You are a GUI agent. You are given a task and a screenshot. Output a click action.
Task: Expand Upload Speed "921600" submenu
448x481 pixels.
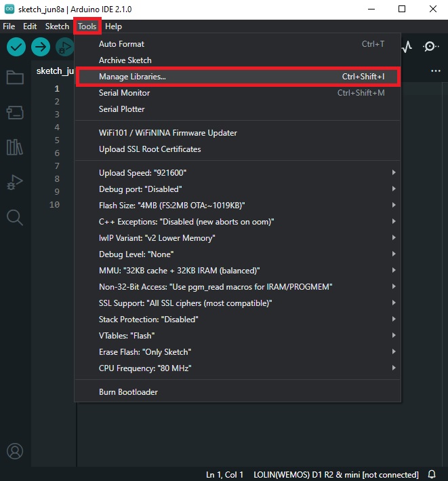click(x=238, y=173)
